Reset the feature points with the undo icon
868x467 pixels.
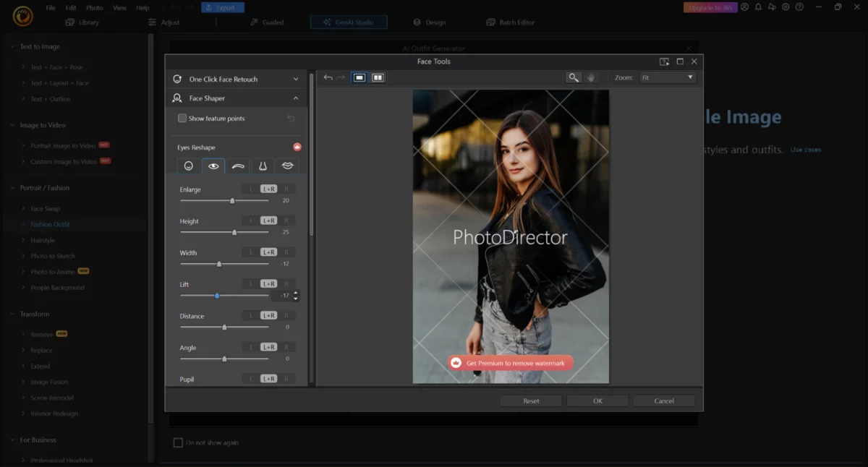292,119
